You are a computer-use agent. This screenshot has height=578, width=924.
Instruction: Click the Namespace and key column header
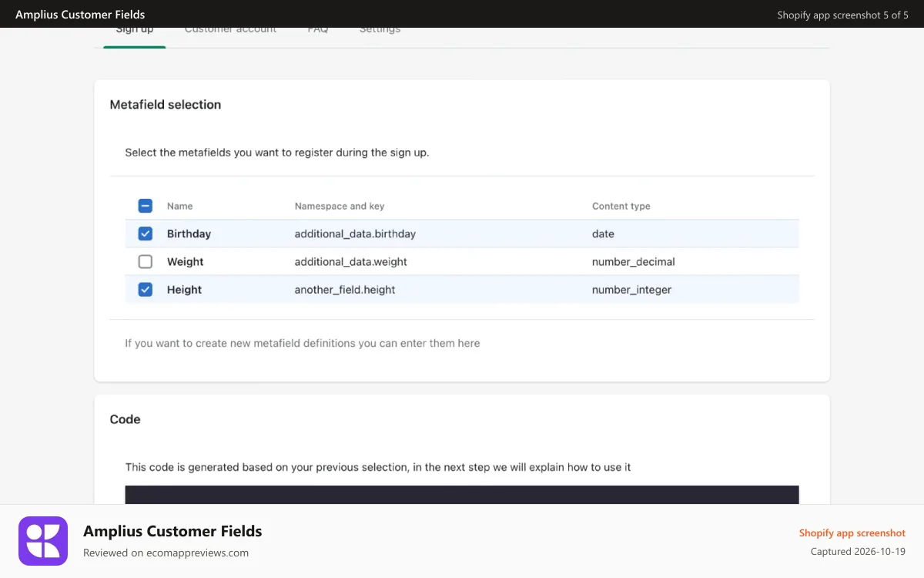[339, 206]
